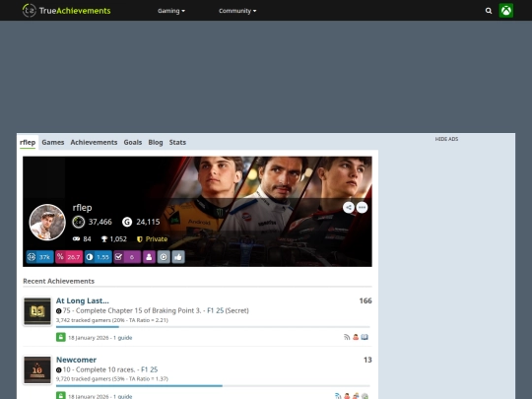Viewport: 532px width, 399px height.
Task: Click the controller games icon beside 84
Action: point(76,238)
